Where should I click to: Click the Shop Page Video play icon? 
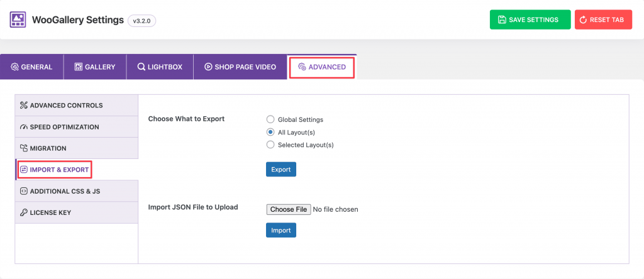point(208,67)
